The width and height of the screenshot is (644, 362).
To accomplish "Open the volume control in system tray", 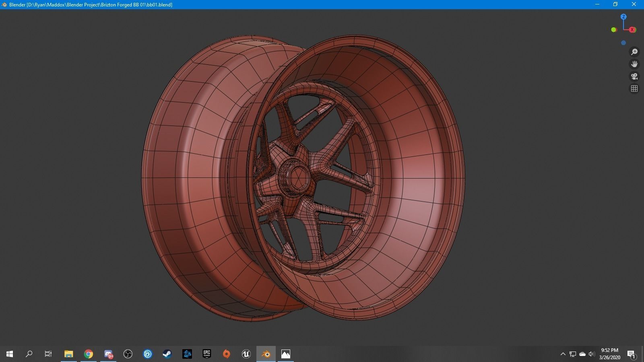I will click(x=592, y=354).
